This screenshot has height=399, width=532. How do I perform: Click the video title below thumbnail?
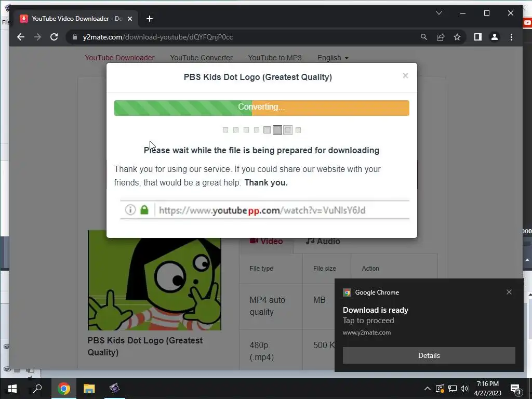pos(145,346)
